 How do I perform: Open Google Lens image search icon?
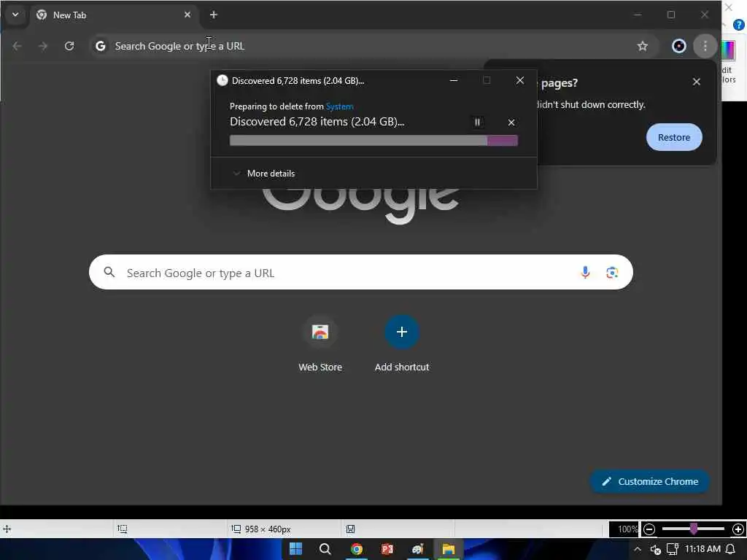tap(612, 273)
